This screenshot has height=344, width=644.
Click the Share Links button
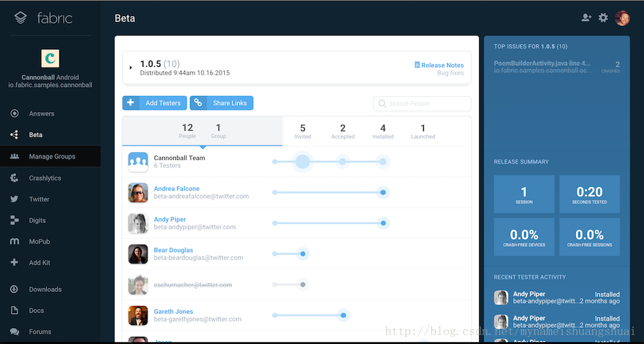point(222,103)
